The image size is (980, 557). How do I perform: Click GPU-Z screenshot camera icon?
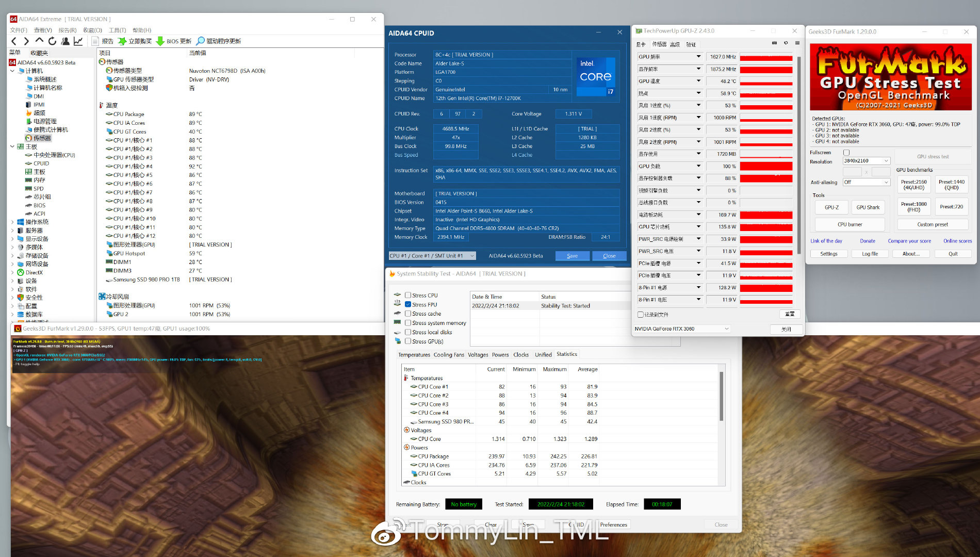(x=774, y=43)
